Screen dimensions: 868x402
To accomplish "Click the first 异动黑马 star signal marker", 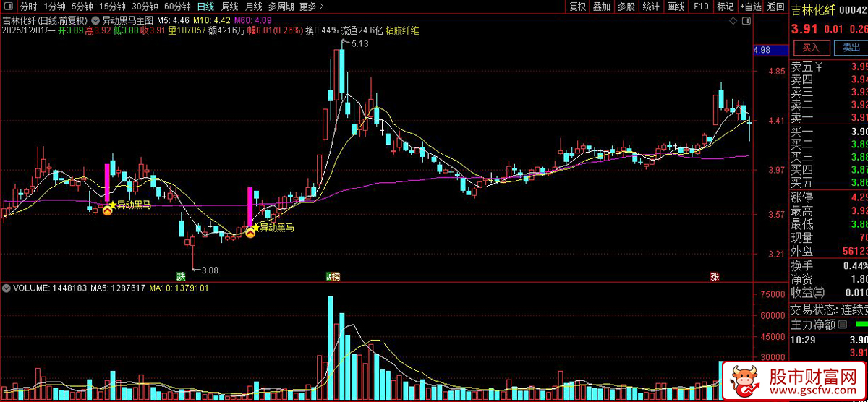I will tap(113, 205).
